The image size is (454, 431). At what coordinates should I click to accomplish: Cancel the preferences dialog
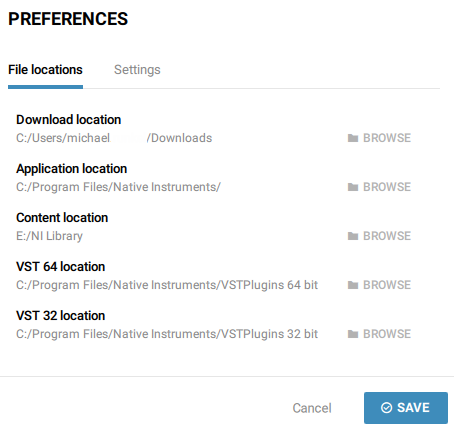coord(312,408)
